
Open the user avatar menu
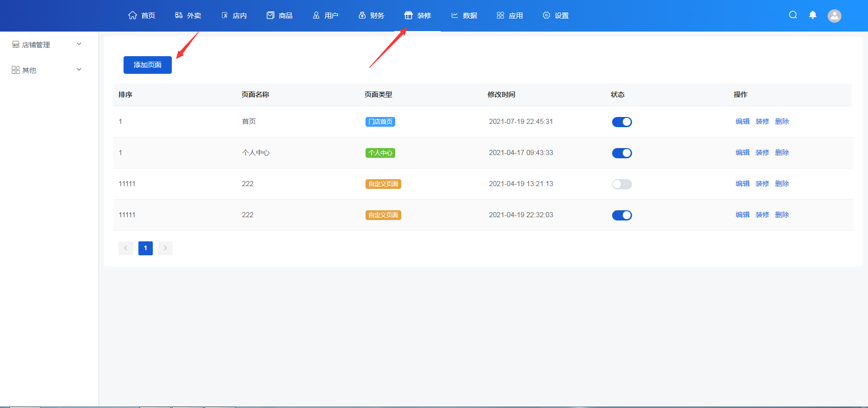835,16
